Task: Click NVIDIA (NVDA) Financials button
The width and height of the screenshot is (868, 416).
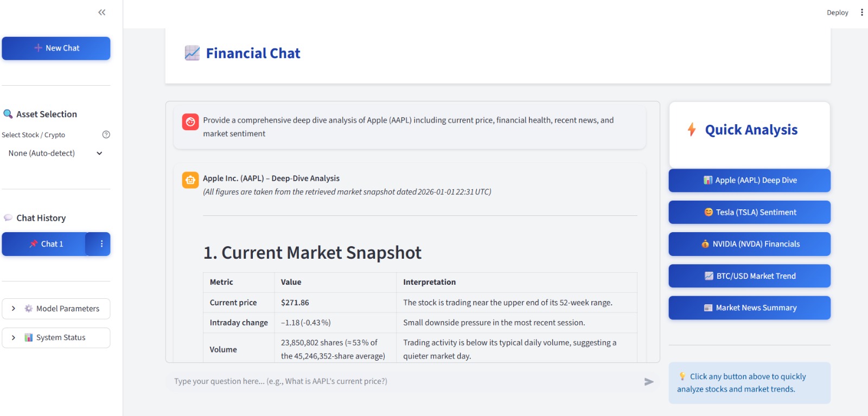Action: tap(749, 244)
